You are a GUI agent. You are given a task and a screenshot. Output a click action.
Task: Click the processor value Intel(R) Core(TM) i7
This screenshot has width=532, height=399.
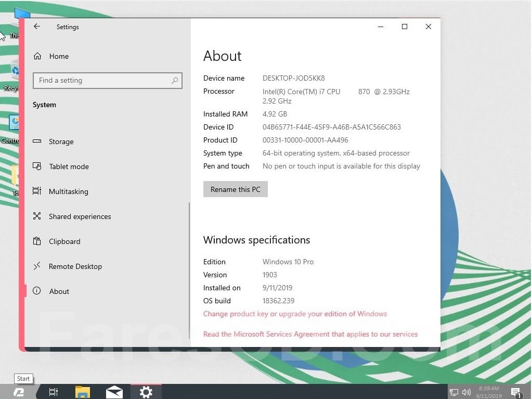[336, 96]
